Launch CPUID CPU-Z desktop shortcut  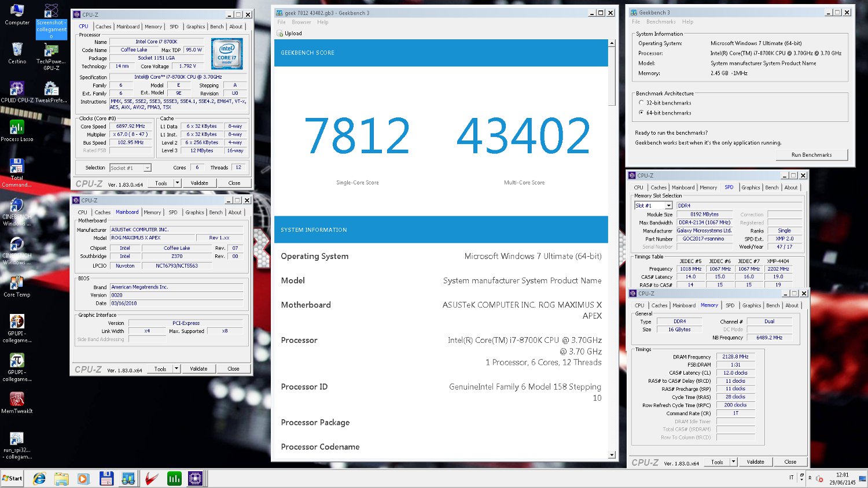point(17,92)
